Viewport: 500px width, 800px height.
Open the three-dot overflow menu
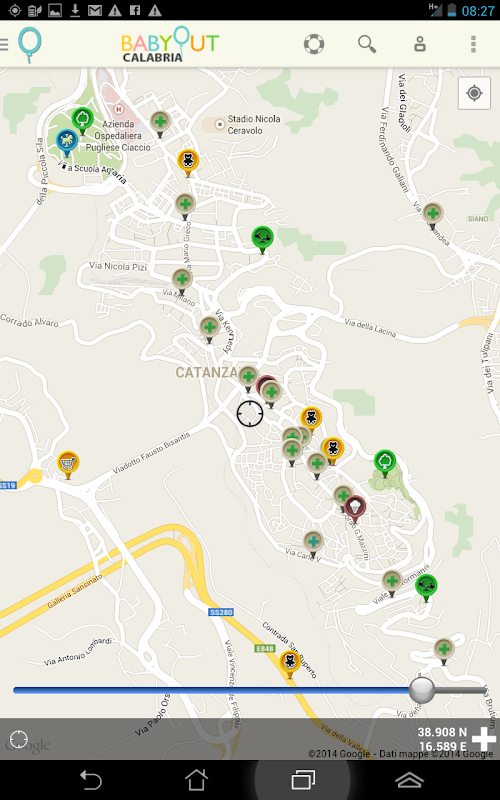(473, 44)
